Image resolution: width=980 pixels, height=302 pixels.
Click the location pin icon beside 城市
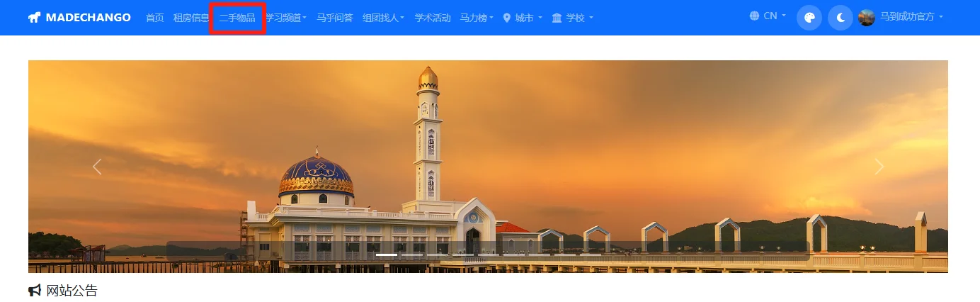pyautogui.click(x=506, y=18)
